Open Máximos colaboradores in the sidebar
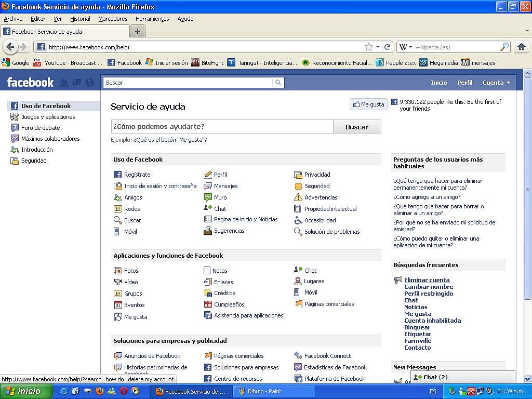The image size is (532, 399). coord(50,138)
